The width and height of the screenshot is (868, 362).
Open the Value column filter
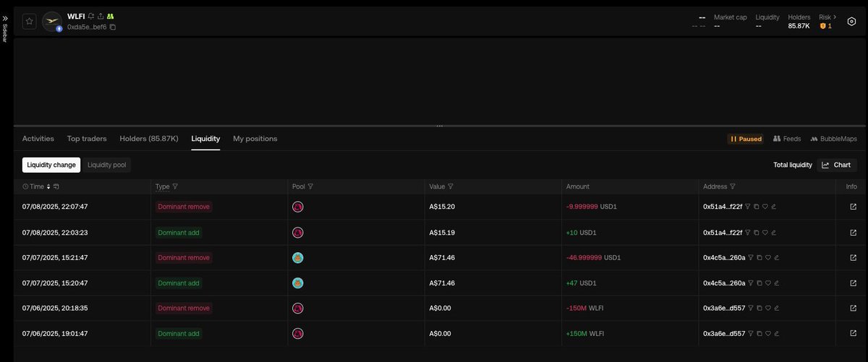coord(450,186)
